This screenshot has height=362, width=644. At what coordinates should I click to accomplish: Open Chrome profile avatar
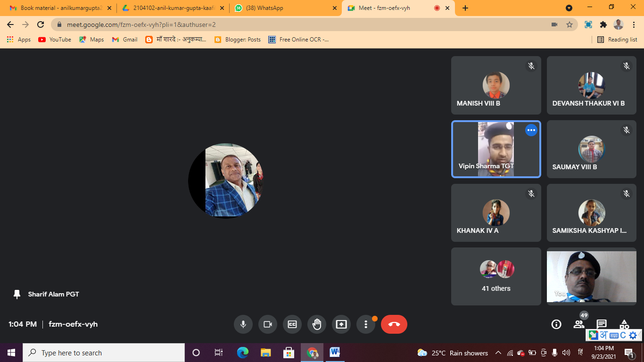(x=619, y=25)
